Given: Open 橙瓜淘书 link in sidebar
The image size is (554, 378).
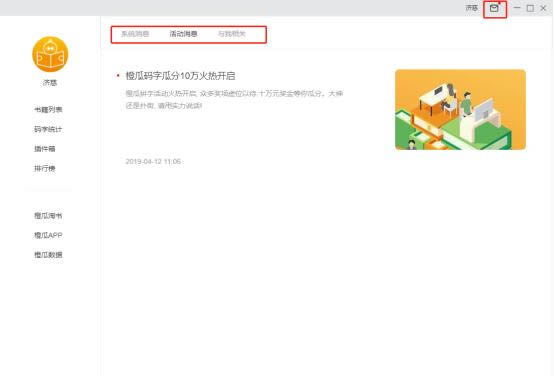Looking at the screenshot, I should 48,215.
